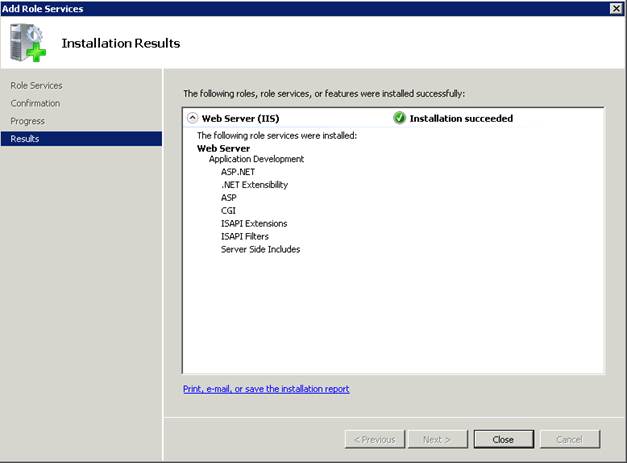Click the disabled Cancel button
This screenshot has height=463, width=627.
pyautogui.click(x=570, y=439)
